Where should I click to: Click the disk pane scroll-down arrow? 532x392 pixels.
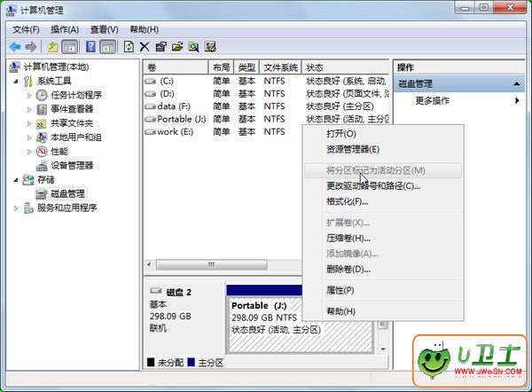(383, 349)
